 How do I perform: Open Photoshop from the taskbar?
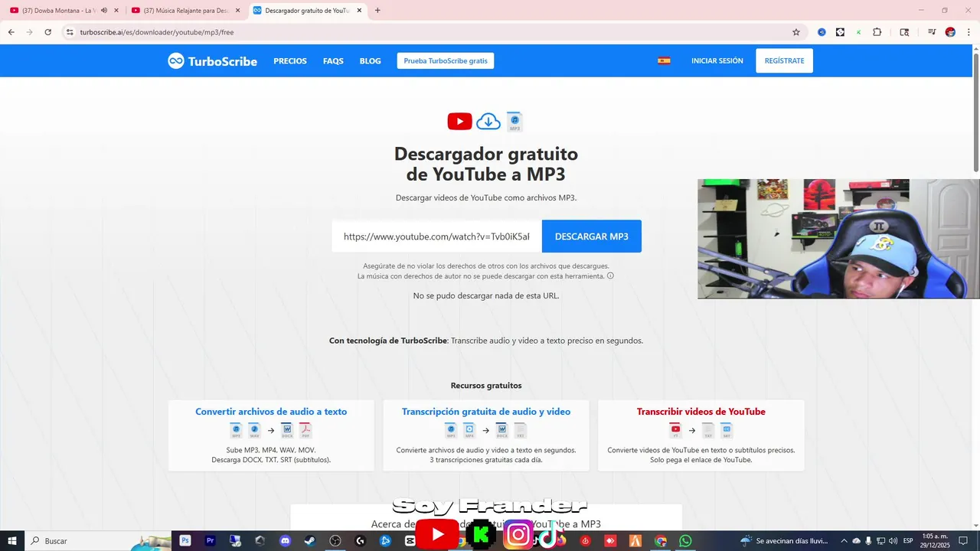185,540
